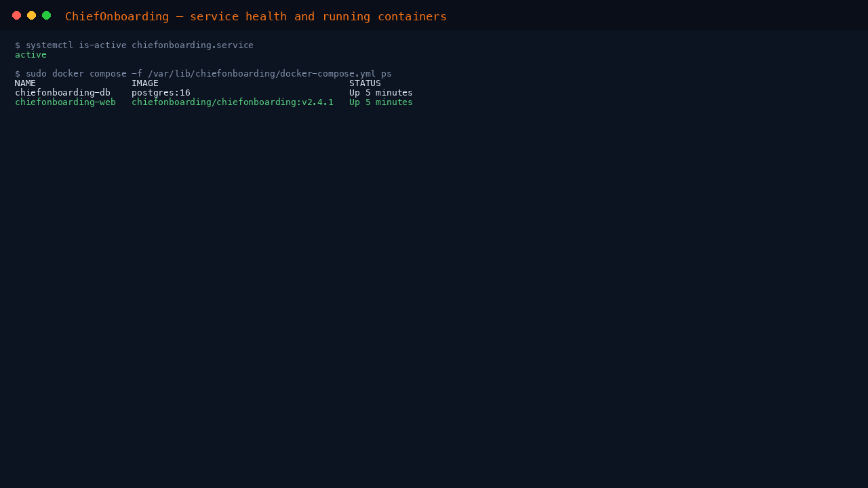Select the 'systemctl is-active chiefonboarding.service' command line
The image size is (868, 488).
tap(134, 45)
